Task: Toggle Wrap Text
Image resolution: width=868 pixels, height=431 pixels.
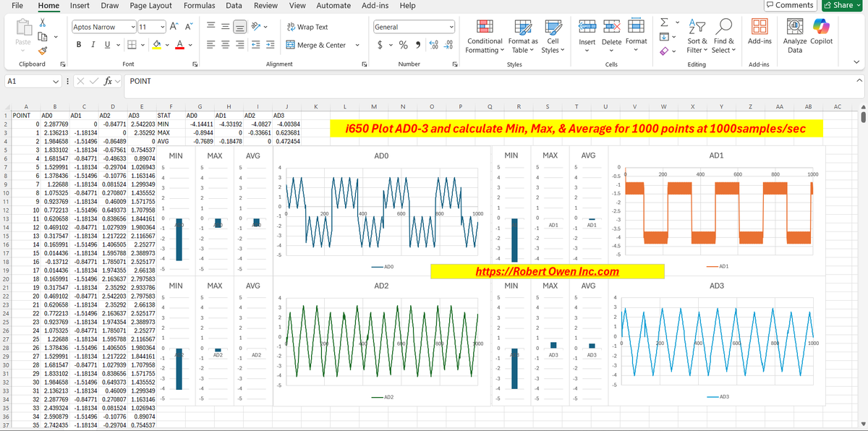Action: click(307, 27)
